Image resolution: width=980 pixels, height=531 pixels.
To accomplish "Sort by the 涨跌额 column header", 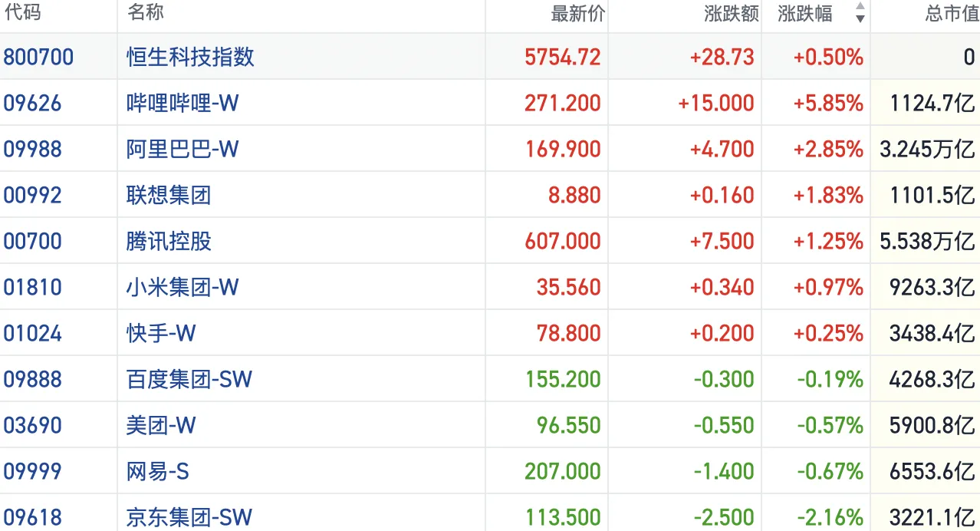I will tap(731, 14).
